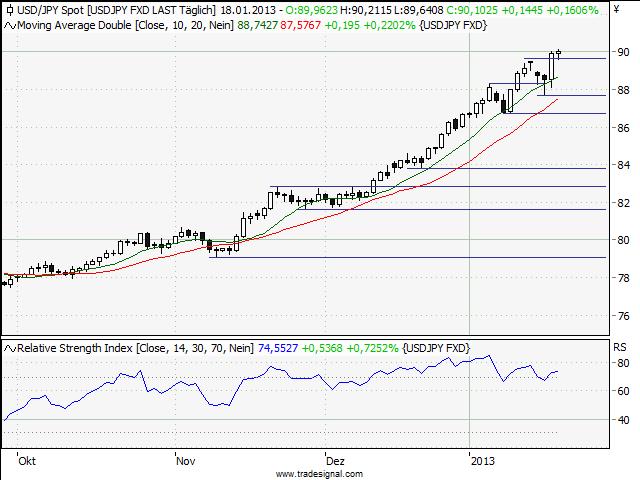Click the 76 value on the price axis
The image size is (640, 480).
click(x=621, y=316)
